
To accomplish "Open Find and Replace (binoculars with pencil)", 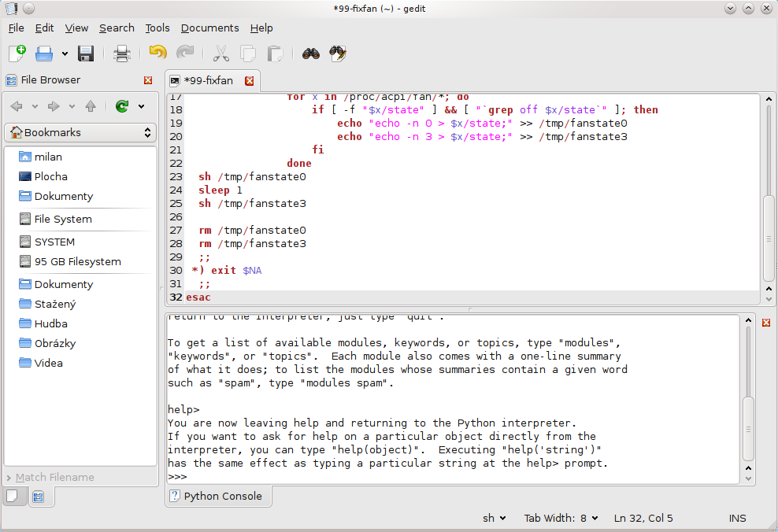I will (338, 54).
